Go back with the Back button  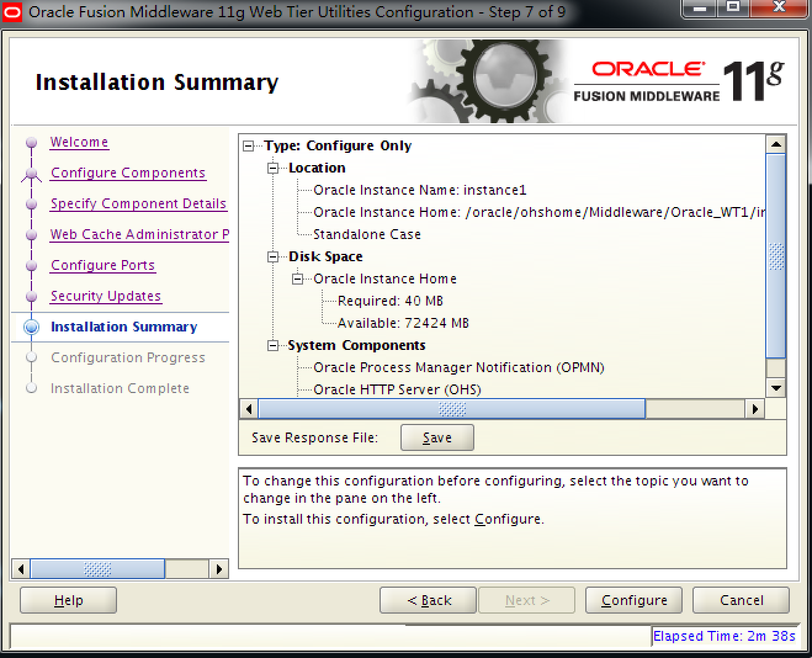tap(428, 600)
